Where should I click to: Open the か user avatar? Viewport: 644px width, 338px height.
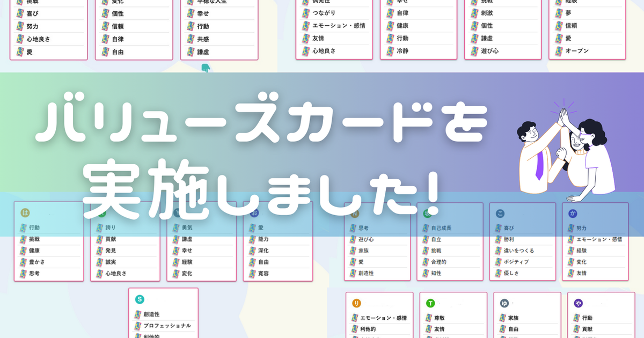(x=573, y=214)
